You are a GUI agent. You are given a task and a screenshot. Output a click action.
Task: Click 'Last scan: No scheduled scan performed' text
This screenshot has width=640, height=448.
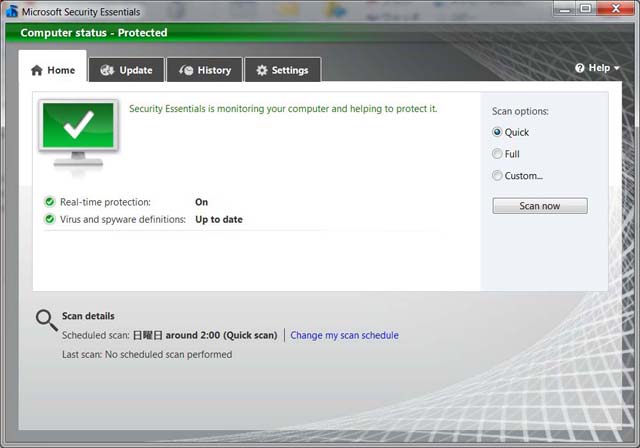[x=147, y=354]
